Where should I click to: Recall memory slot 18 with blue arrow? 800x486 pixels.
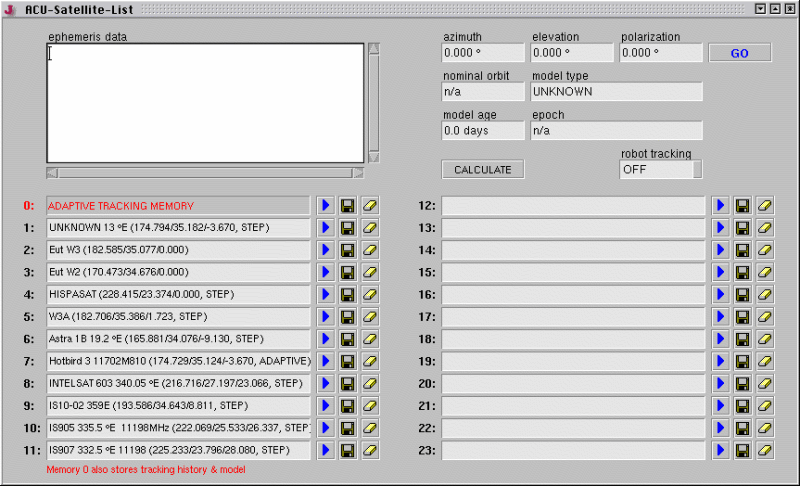720,339
